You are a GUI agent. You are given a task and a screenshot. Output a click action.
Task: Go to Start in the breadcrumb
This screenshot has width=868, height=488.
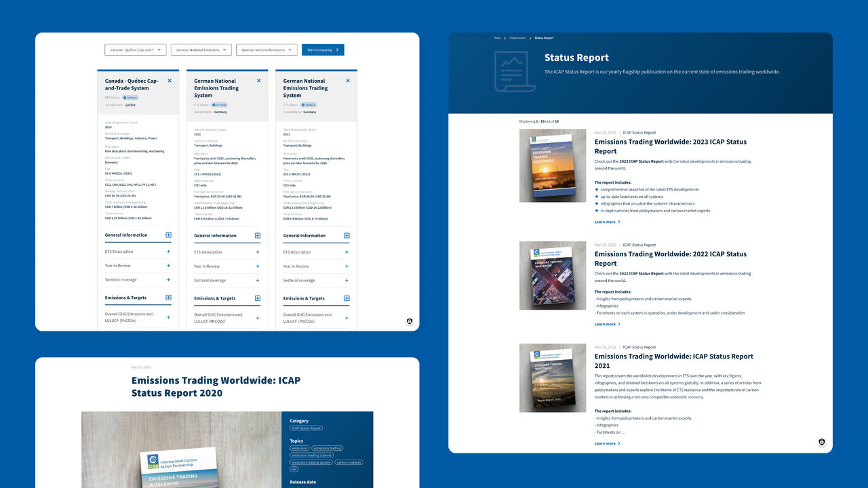[497, 38]
